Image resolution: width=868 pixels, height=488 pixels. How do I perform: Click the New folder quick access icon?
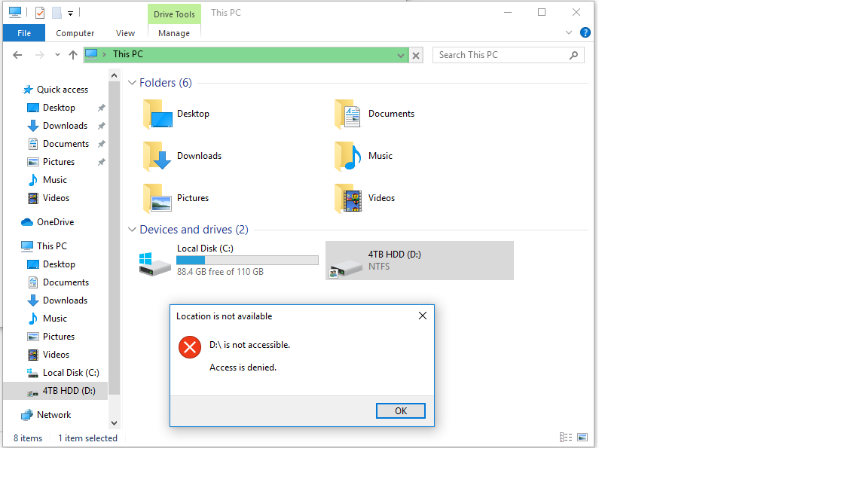tap(57, 12)
